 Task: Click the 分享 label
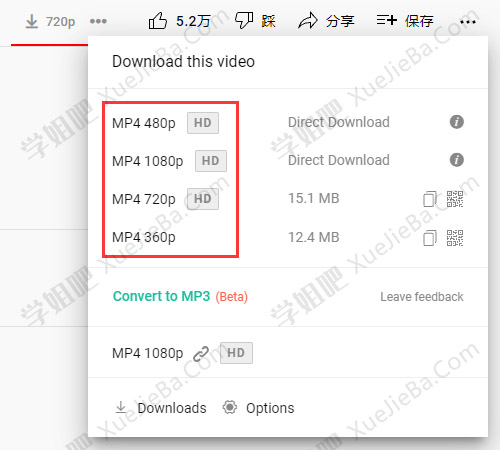click(340, 21)
